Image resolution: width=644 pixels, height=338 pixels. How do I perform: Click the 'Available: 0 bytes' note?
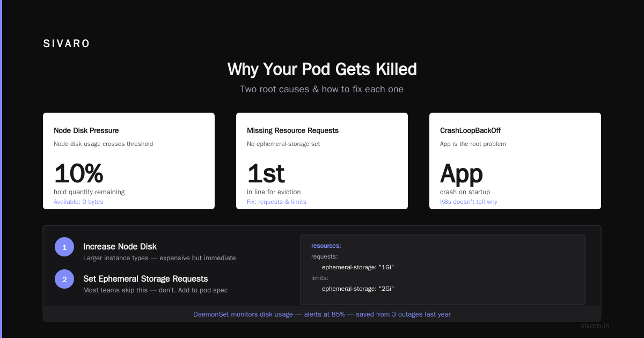click(78, 202)
